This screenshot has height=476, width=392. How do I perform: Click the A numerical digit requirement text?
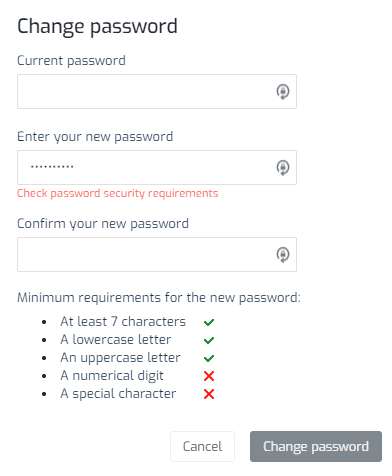112,376
